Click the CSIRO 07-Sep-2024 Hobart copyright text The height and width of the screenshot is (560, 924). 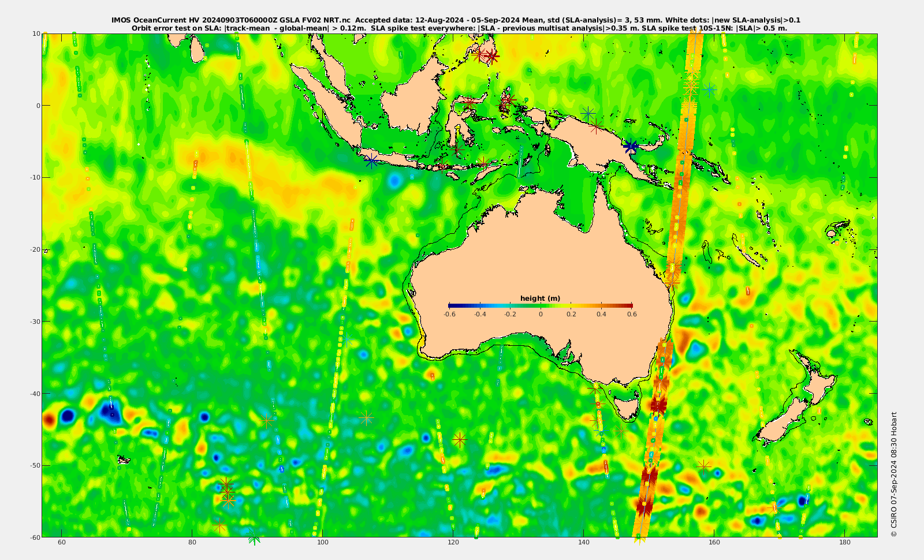click(x=894, y=474)
